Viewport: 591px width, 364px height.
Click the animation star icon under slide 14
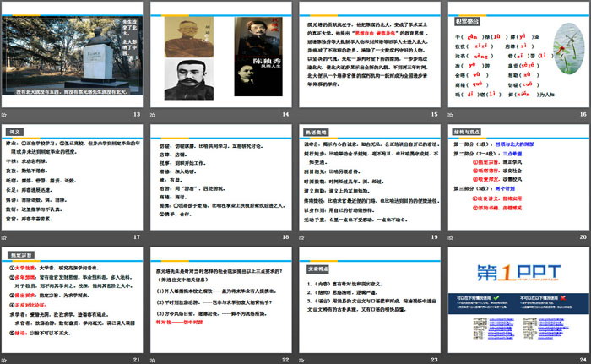click(x=153, y=115)
